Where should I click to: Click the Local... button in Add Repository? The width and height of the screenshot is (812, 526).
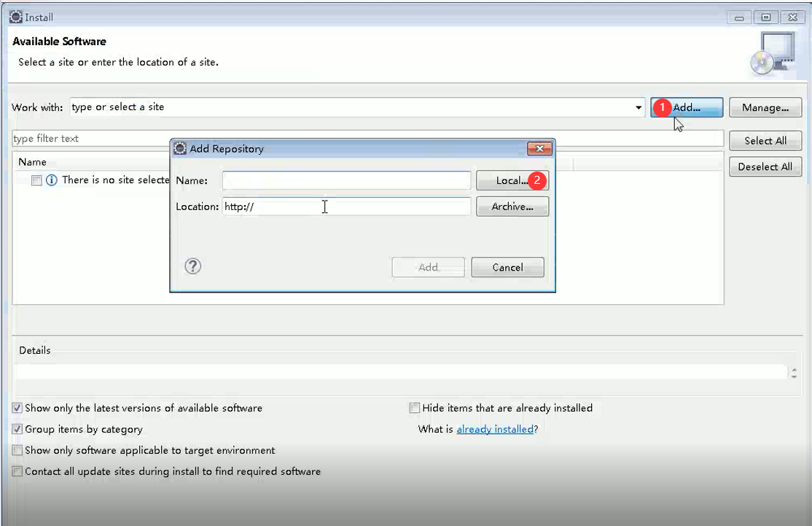512,180
